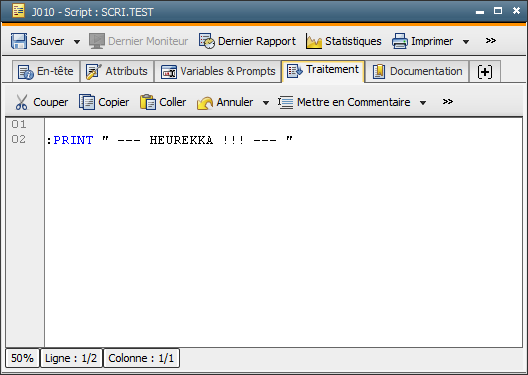Click the [+] add tab button
The height and width of the screenshot is (375, 528).
click(485, 71)
